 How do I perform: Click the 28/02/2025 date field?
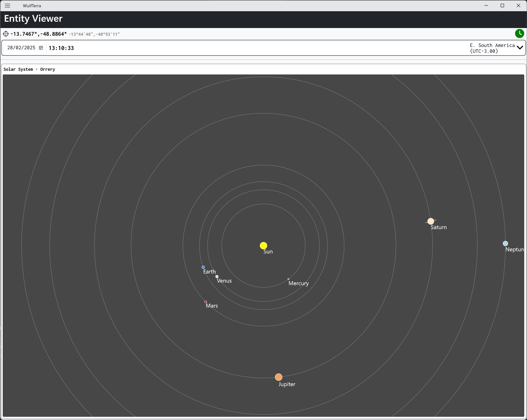point(21,48)
